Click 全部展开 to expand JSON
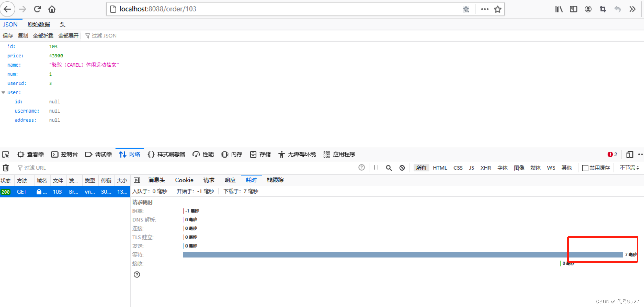This screenshot has height=307, width=644. 69,36
